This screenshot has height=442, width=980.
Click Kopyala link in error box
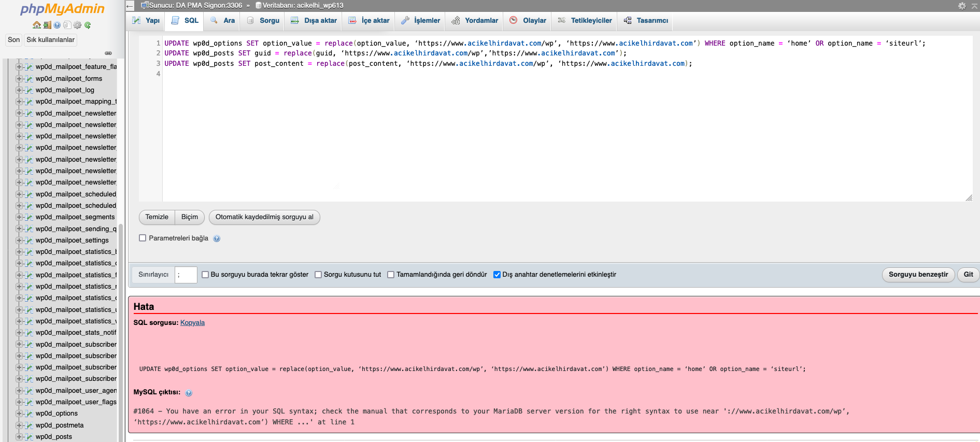[x=192, y=323]
